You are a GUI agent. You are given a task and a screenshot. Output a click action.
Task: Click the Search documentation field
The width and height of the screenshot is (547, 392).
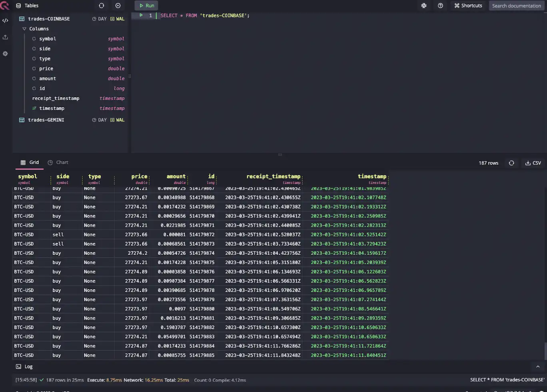tap(517, 6)
